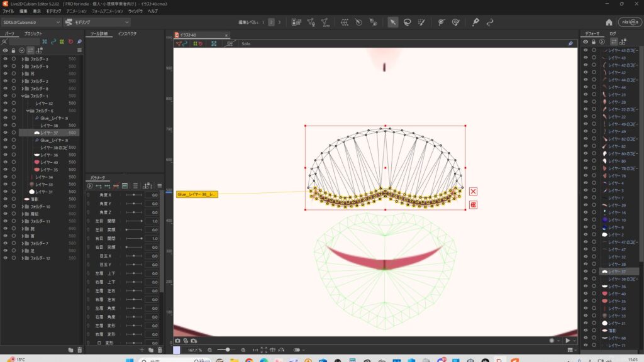The image size is (644, 362).
Task: Open the nizima button
Action: click(630, 22)
